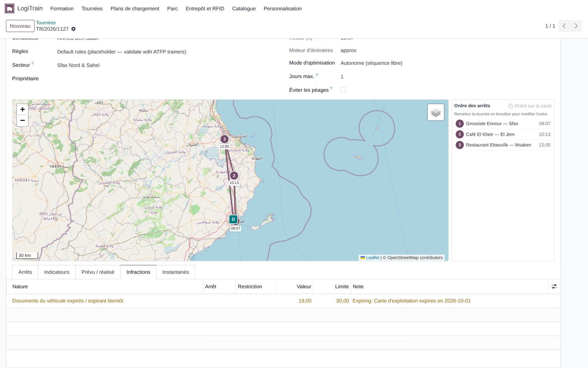Click stop number 2 badge for Café El Kheir
The image size is (588, 368).
click(460, 134)
